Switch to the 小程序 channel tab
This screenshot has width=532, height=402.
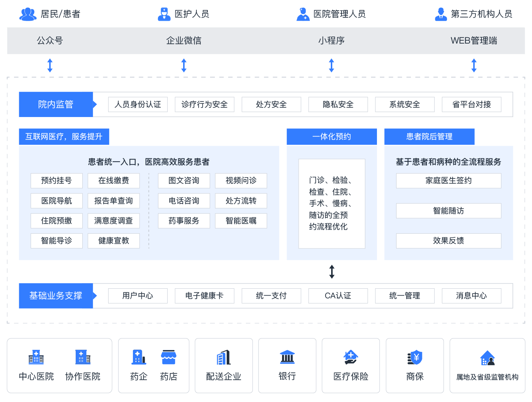pos(331,41)
